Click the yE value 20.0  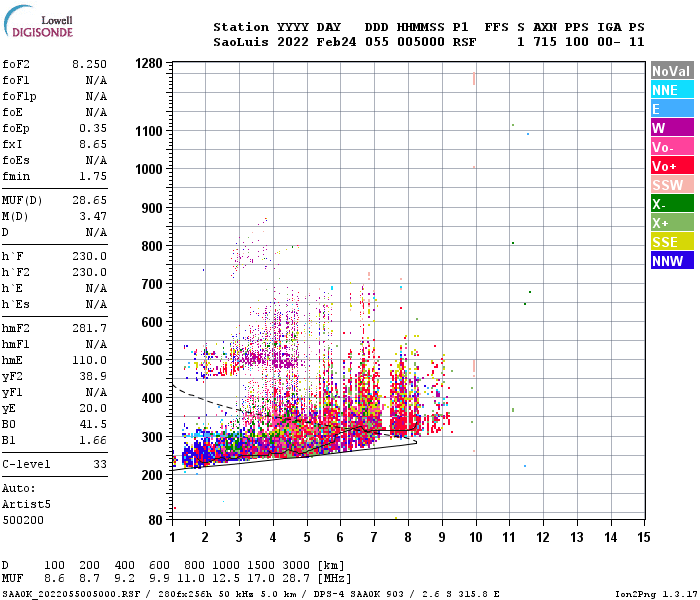93,408
